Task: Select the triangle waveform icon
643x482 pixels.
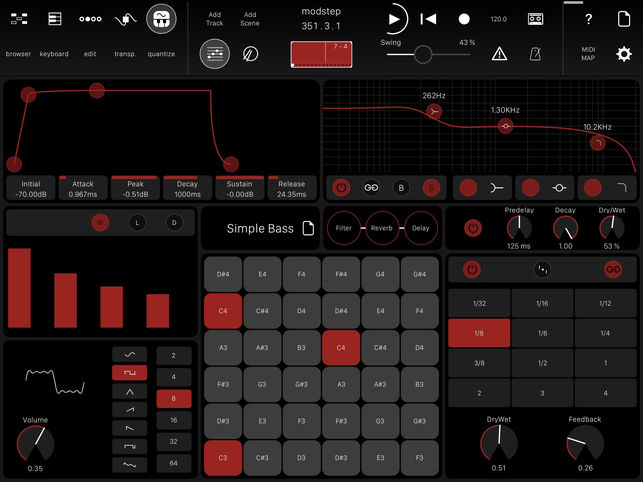Action: click(130, 392)
